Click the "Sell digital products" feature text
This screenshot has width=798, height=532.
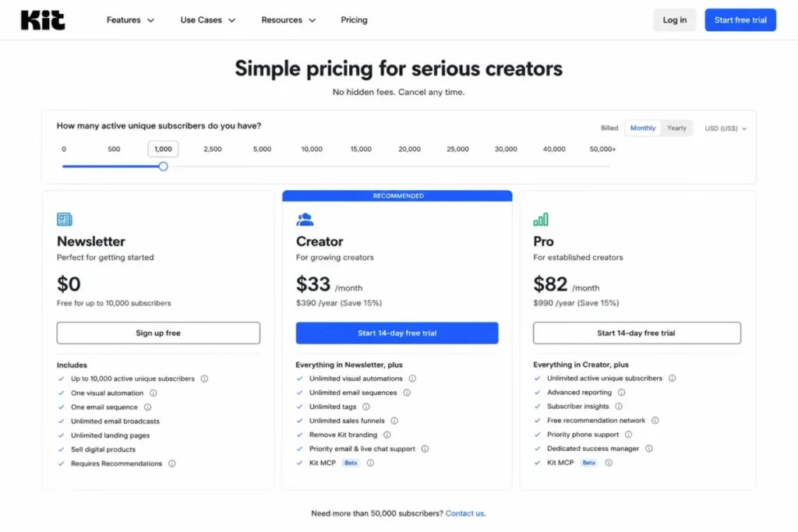(x=104, y=449)
